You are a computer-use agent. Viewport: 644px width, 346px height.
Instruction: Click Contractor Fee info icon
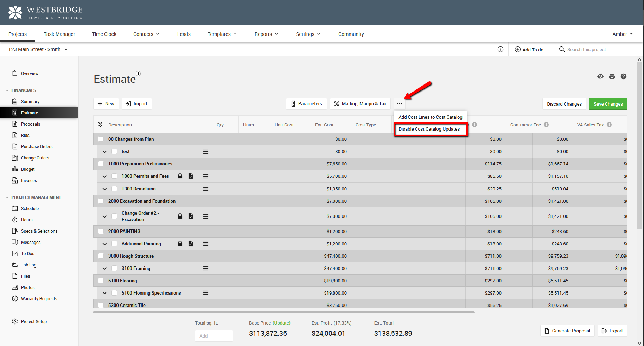coord(546,125)
